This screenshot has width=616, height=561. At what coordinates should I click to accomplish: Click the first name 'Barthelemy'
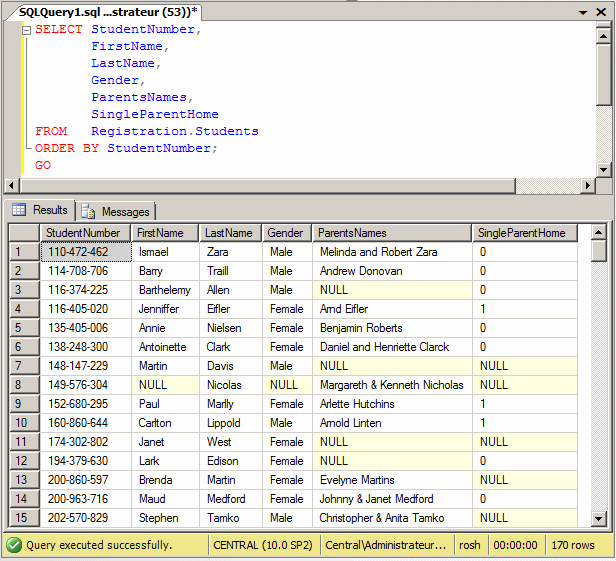coord(165,290)
